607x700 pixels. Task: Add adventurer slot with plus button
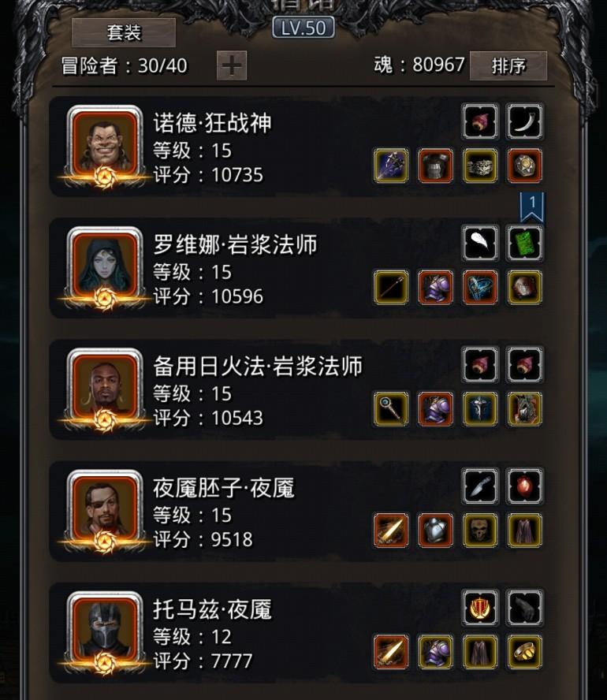pos(232,65)
